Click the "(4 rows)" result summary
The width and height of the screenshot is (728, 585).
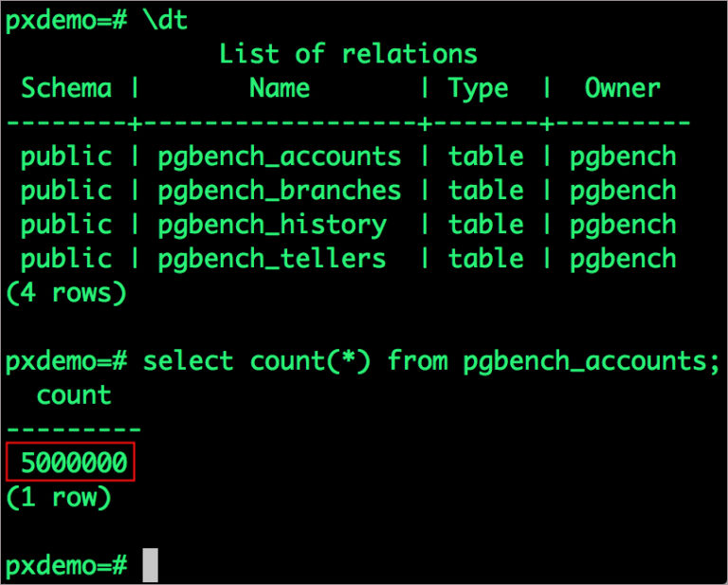(66, 293)
